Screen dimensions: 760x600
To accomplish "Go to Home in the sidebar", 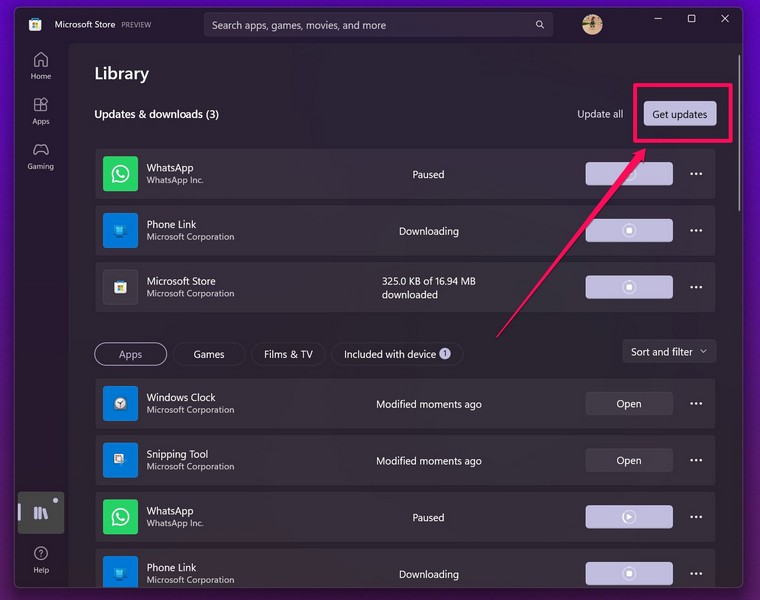I will (40, 65).
